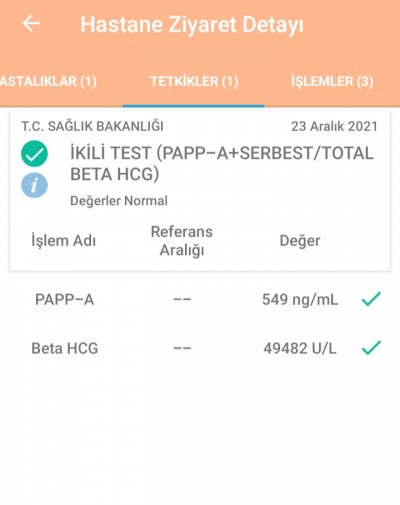Open the blue info icon
Screen dimensions: 400x505
(34, 185)
